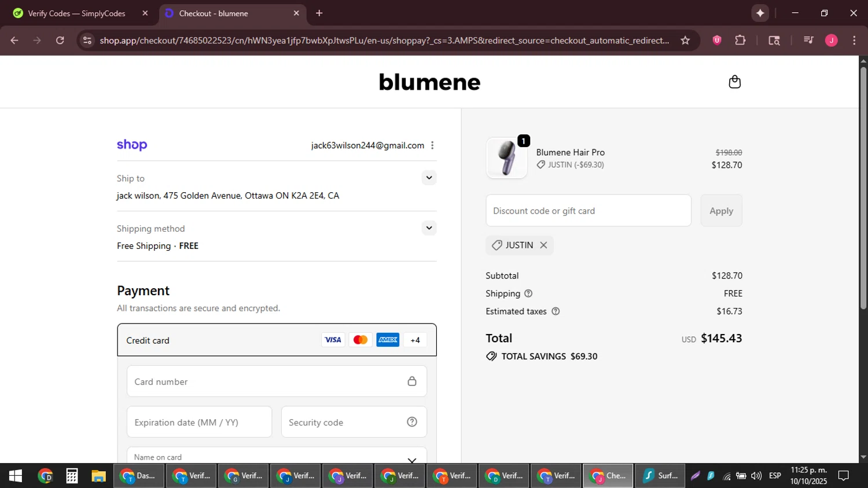Go back to the previous page
Screen dimensions: 868x488
point(14,40)
